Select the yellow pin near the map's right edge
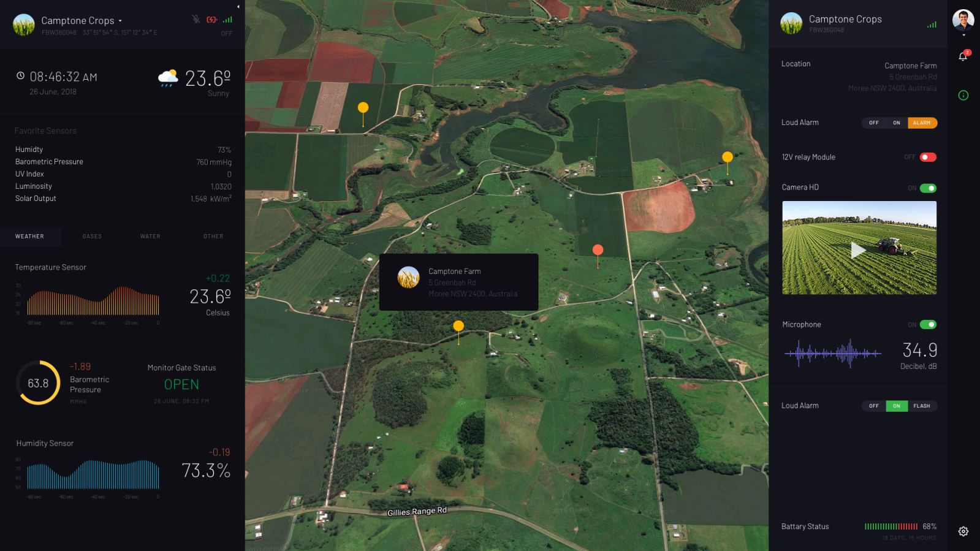 [x=727, y=157]
